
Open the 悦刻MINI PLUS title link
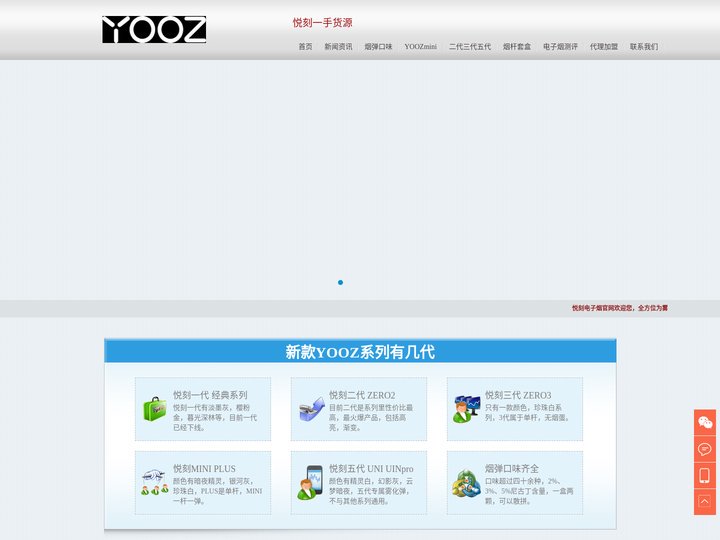click(204, 468)
